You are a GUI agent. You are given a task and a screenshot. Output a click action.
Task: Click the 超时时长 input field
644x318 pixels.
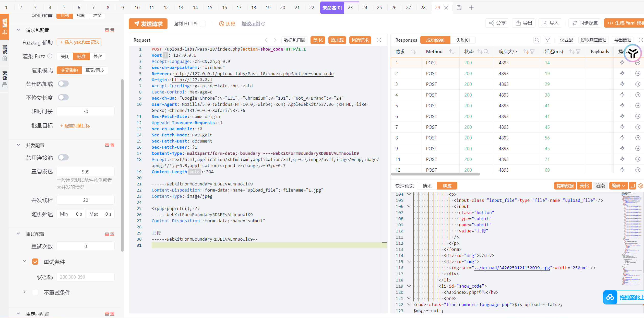point(86,112)
